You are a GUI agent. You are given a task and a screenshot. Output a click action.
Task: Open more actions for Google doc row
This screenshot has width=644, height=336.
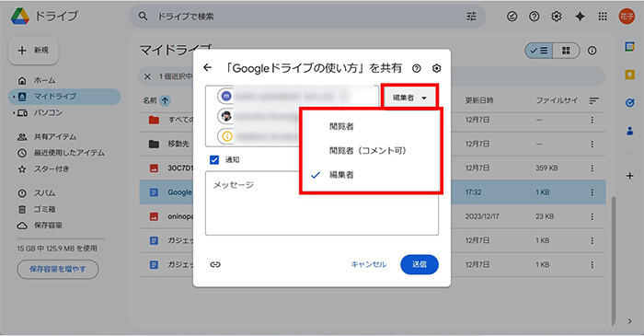pos(592,192)
